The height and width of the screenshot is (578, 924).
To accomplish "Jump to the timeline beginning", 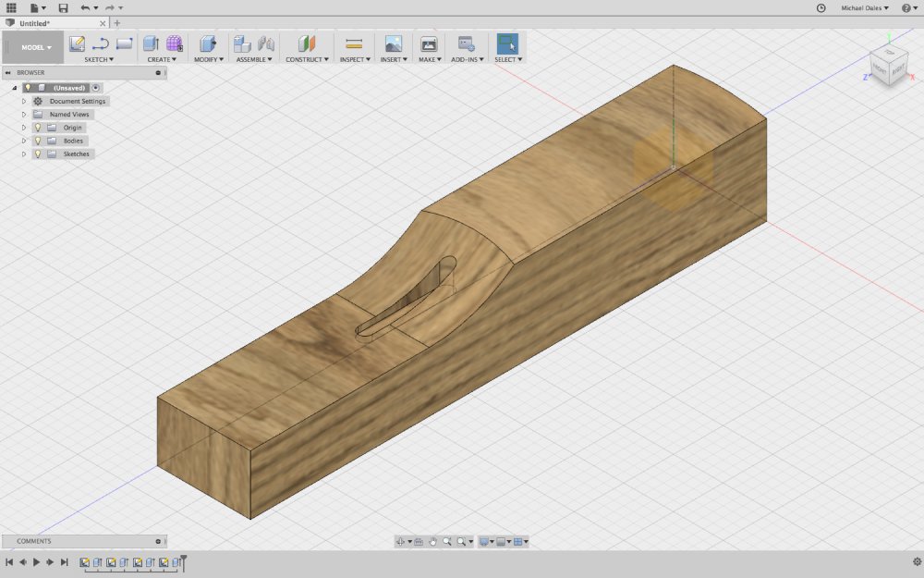I will point(9,562).
